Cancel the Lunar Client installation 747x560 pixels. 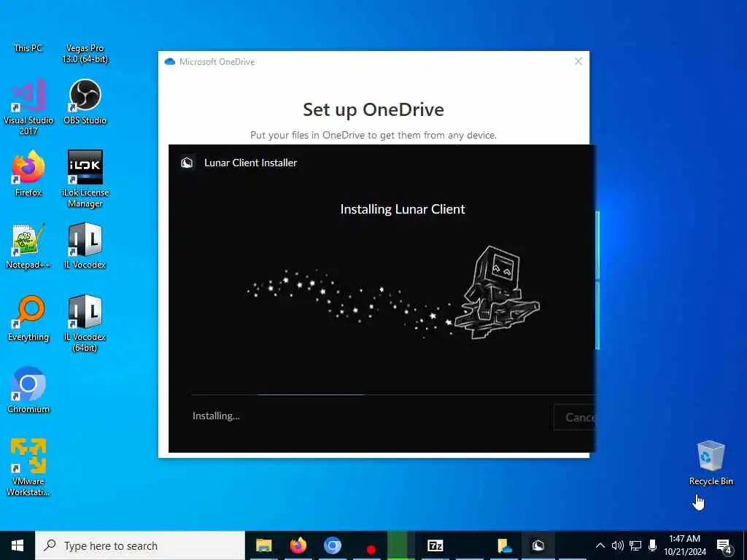tap(574, 417)
